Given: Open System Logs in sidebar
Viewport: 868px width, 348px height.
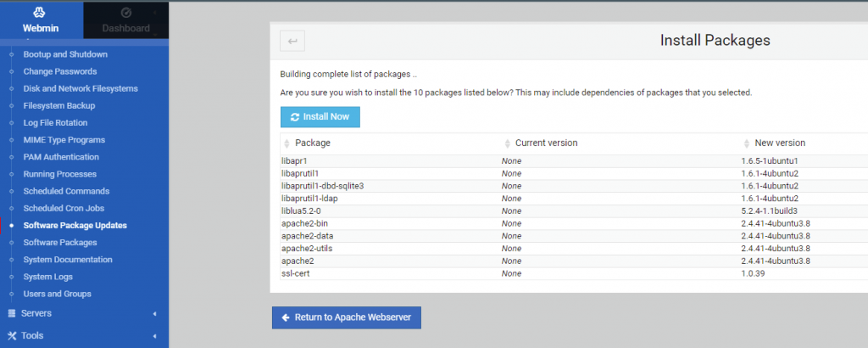Looking at the screenshot, I should [47, 277].
